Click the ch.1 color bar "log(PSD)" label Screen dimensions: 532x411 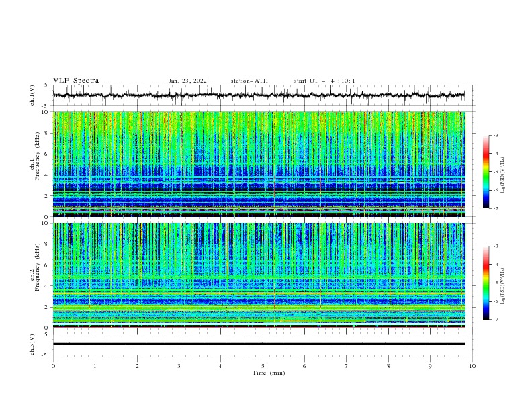(x=503, y=175)
